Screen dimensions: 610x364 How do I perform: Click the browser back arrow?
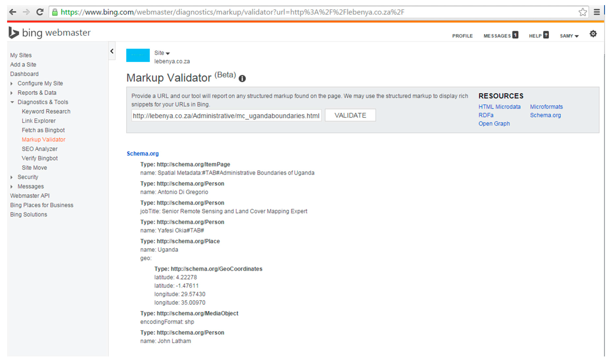(x=13, y=12)
